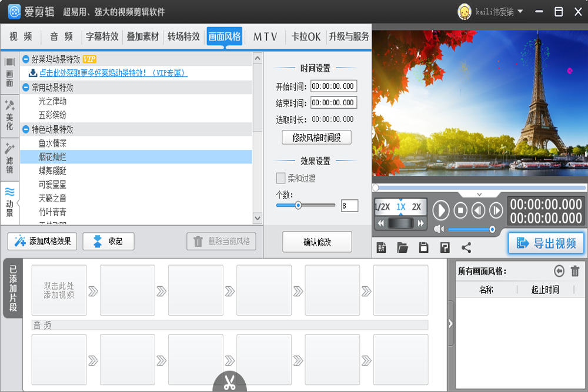
Task: Click the share icon below the player
Action: 466,247
